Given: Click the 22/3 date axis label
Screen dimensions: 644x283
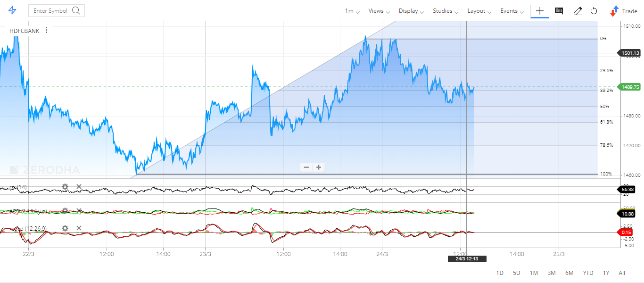Looking at the screenshot, I should point(29,254).
